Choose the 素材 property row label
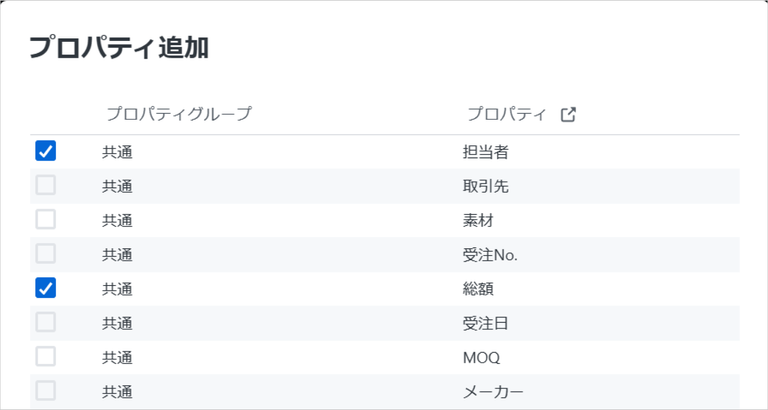Viewport: 768px width, 410px height. point(478,221)
